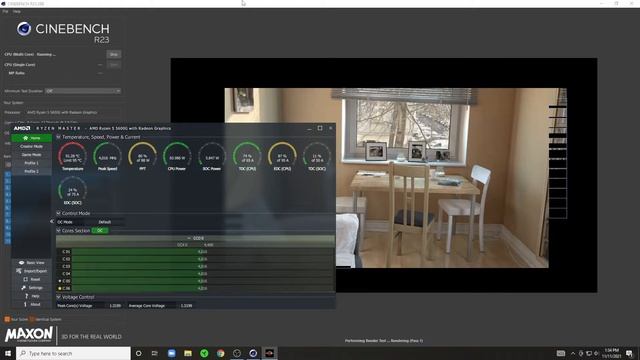
Task: Open the Windows Start menu
Action: 7,353
